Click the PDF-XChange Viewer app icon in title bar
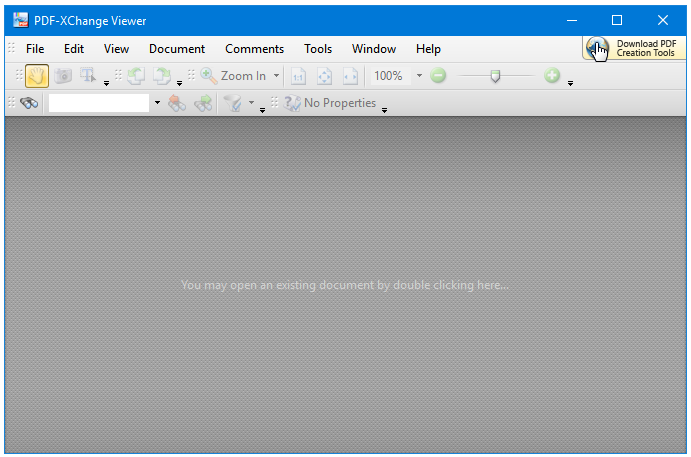Image resolution: width=691 pixels, height=457 pixels. (20, 20)
